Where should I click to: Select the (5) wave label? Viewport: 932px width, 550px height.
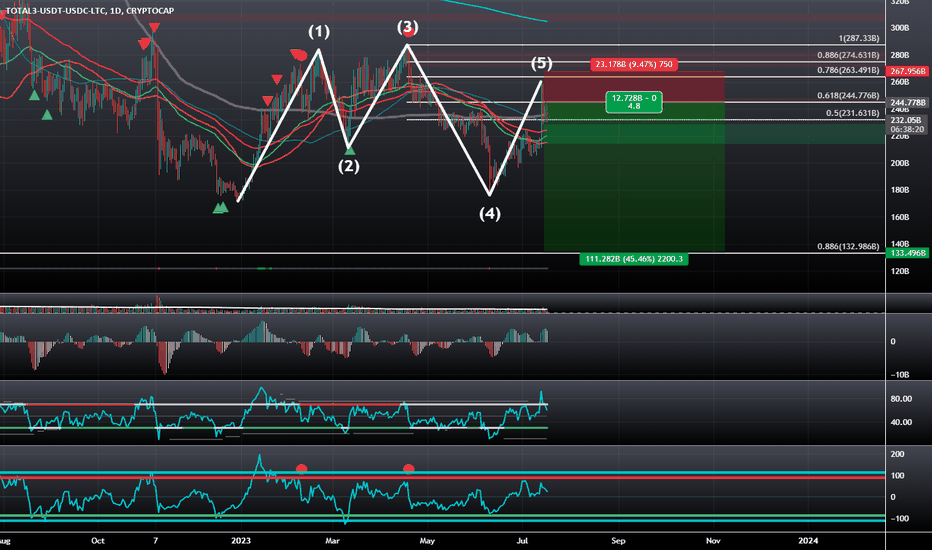[541, 63]
